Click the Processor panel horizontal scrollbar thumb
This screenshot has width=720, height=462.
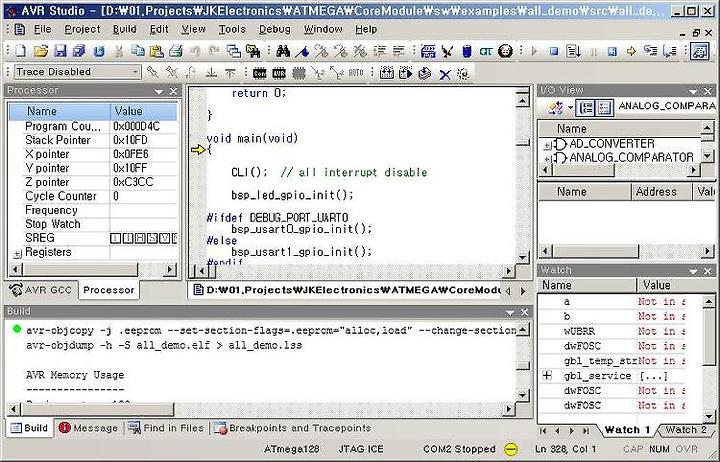coord(79,269)
